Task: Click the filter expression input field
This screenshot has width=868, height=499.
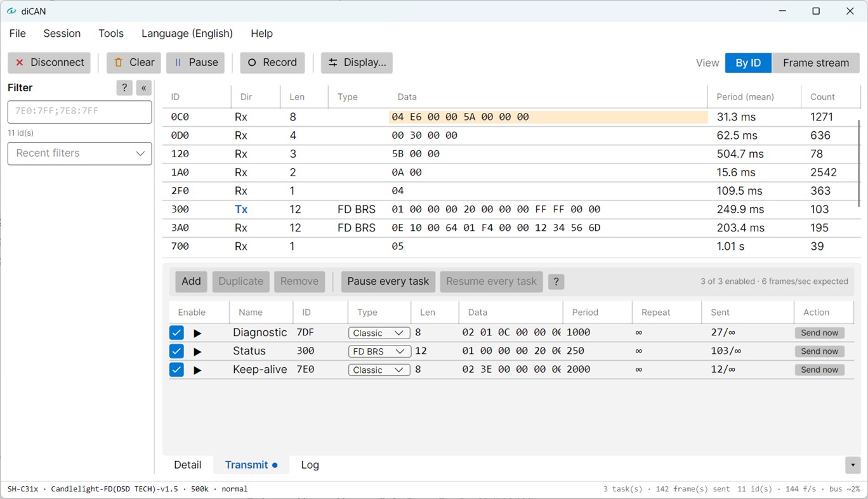Action: (x=79, y=112)
